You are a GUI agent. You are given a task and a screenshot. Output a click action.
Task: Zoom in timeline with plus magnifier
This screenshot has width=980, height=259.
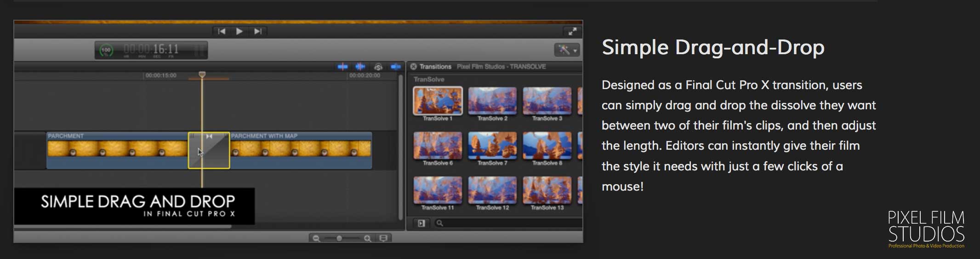[x=367, y=238]
